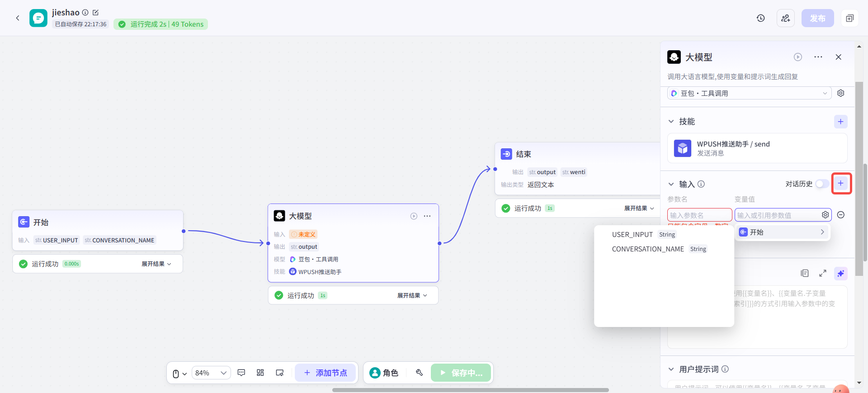Click the 已自动保存 22:17:36 label
The width and height of the screenshot is (868, 393).
point(80,24)
